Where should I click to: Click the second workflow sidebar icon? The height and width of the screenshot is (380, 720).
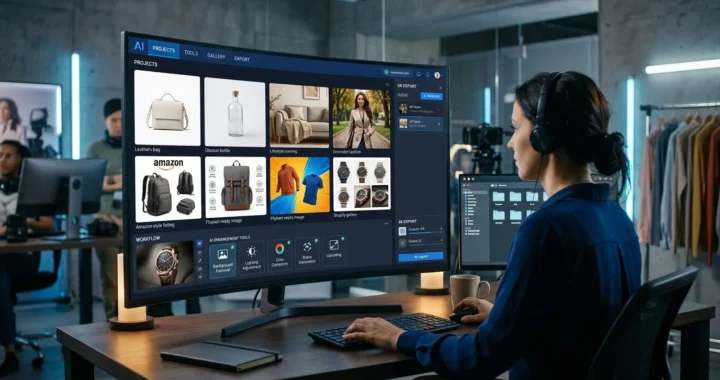pos(199,253)
